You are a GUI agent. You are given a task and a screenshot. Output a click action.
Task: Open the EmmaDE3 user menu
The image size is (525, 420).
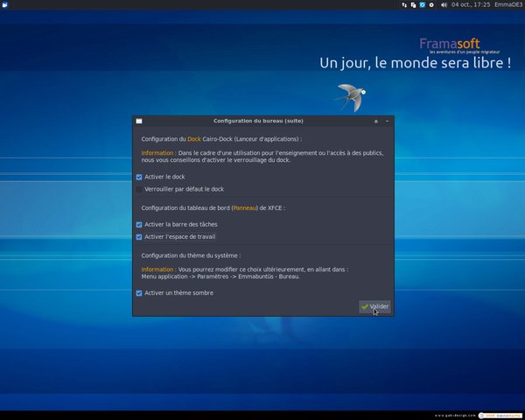click(508, 4)
